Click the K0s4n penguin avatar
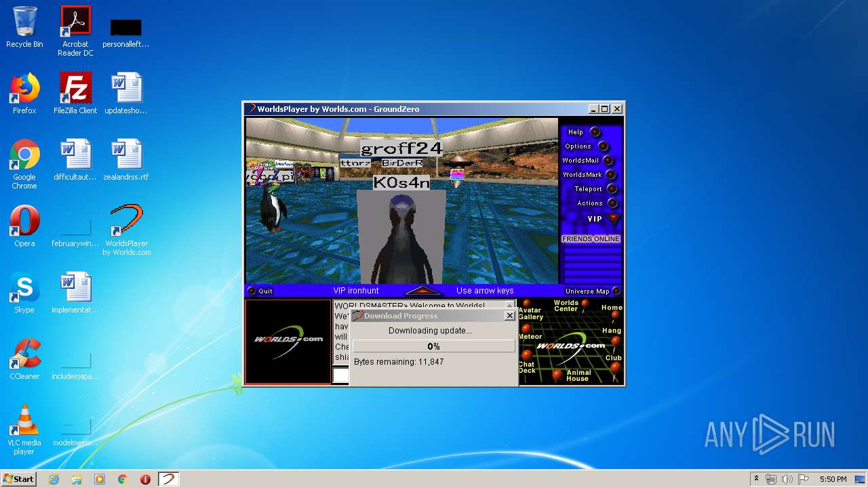Image resolution: width=868 pixels, height=488 pixels. coord(403,237)
